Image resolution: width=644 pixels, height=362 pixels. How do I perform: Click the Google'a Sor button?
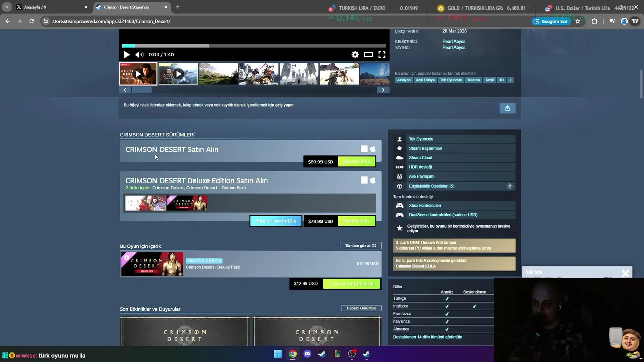pyautogui.click(x=550, y=21)
